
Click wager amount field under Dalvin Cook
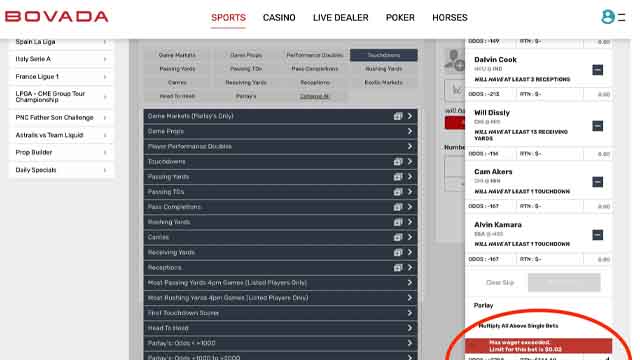598,94
